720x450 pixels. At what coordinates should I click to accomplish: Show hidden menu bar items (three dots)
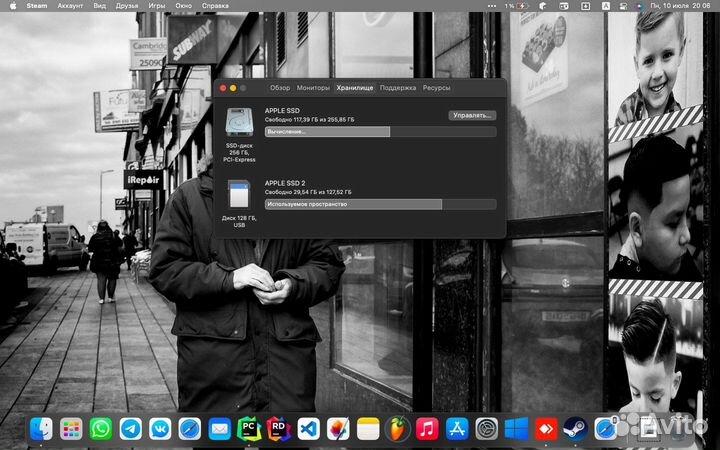coord(491,6)
